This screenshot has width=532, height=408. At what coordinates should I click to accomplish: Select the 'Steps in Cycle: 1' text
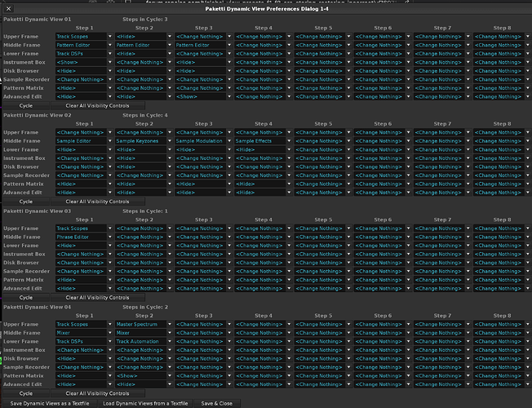[145, 211]
